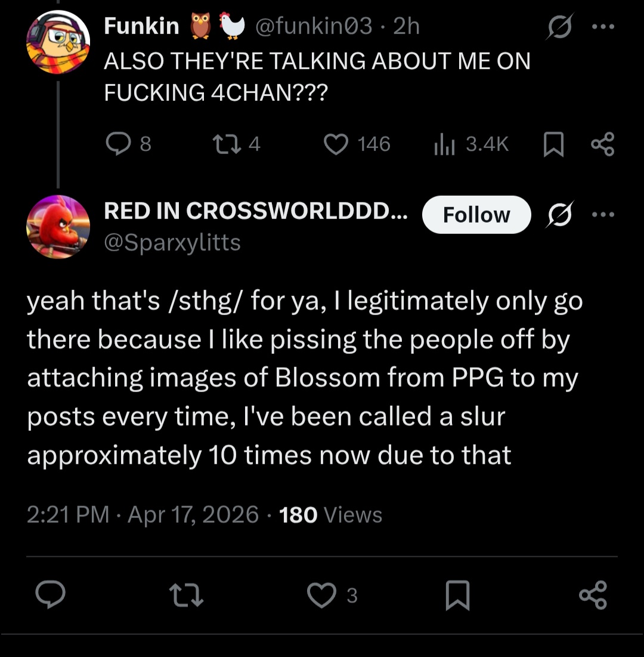Open Funkin's profile avatar

(x=58, y=42)
